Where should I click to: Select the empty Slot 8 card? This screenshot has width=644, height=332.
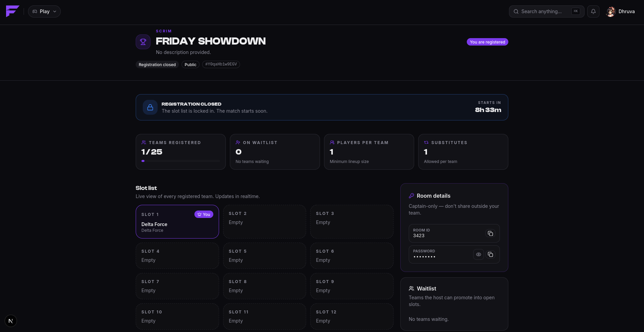[265, 286]
